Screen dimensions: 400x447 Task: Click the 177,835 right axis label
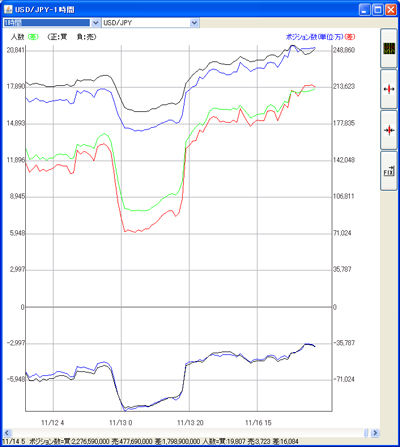344,123
